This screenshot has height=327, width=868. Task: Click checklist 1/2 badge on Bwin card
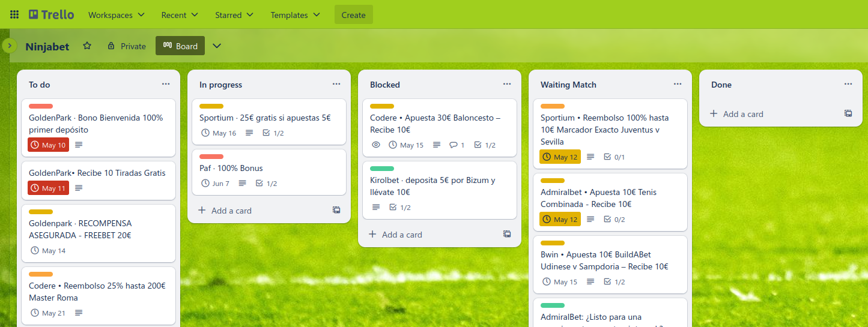(x=615, y=281)
